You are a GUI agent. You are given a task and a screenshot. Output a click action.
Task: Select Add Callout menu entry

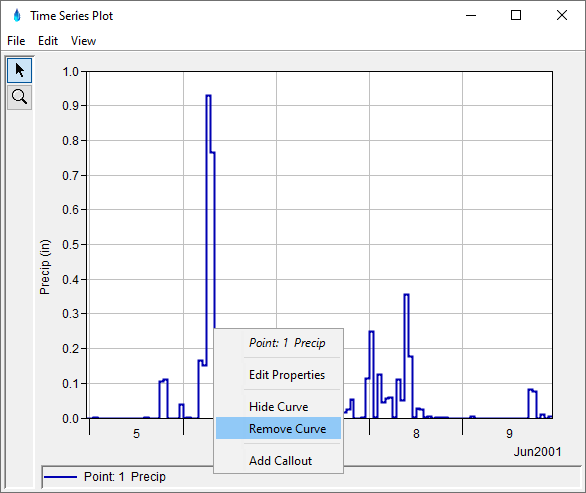click(280, 460)
